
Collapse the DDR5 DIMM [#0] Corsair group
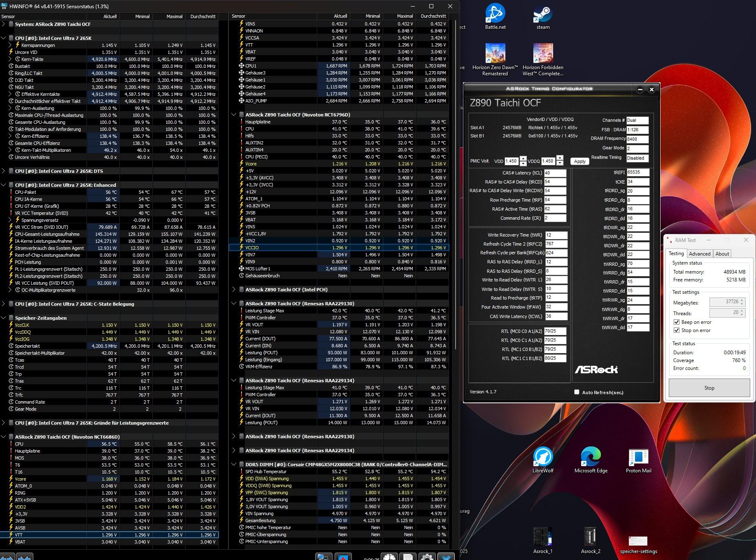pos(234,465)
